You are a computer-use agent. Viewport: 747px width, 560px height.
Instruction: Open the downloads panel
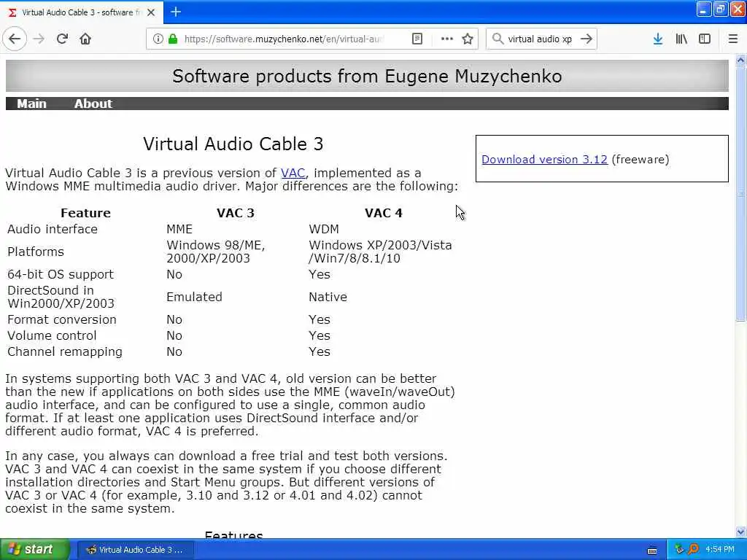658,39
